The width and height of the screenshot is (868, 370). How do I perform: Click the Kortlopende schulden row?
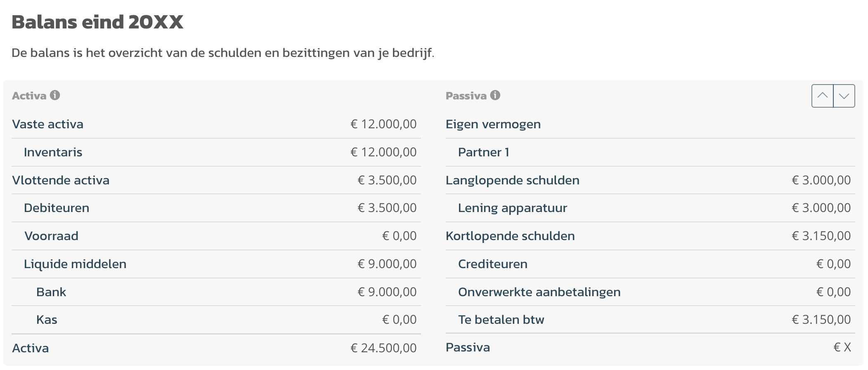[650, 236]
